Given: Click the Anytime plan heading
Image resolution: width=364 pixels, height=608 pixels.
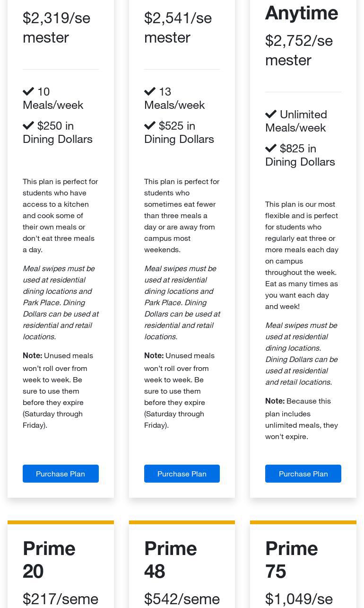Looking at the screenshot, I should click(x=301, y=13).
